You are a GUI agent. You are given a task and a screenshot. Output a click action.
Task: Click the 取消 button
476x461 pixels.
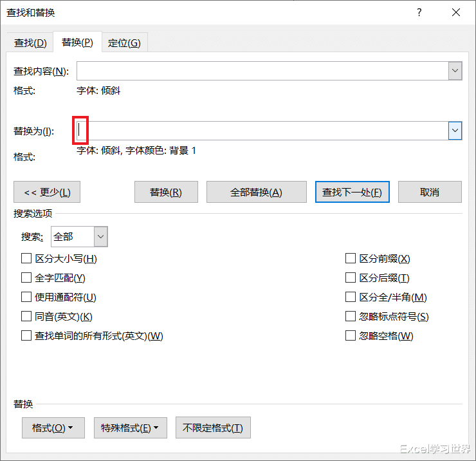tap(430, 192)
